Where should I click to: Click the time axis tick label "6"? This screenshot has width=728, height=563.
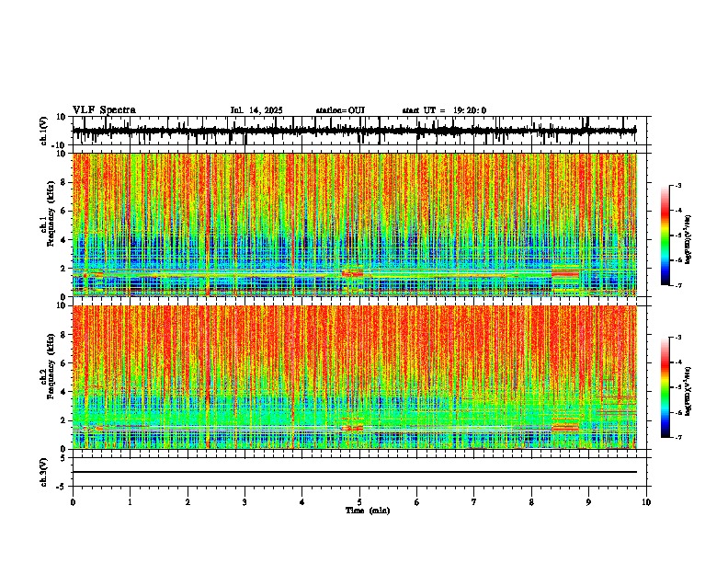click(417, 502)
